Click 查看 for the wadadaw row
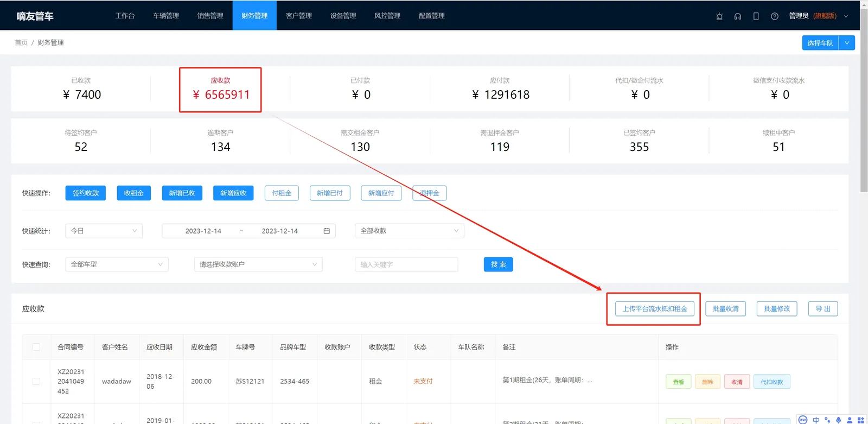Image resolution: width=868 pixels, height=424 pixels. click(679, 382)
